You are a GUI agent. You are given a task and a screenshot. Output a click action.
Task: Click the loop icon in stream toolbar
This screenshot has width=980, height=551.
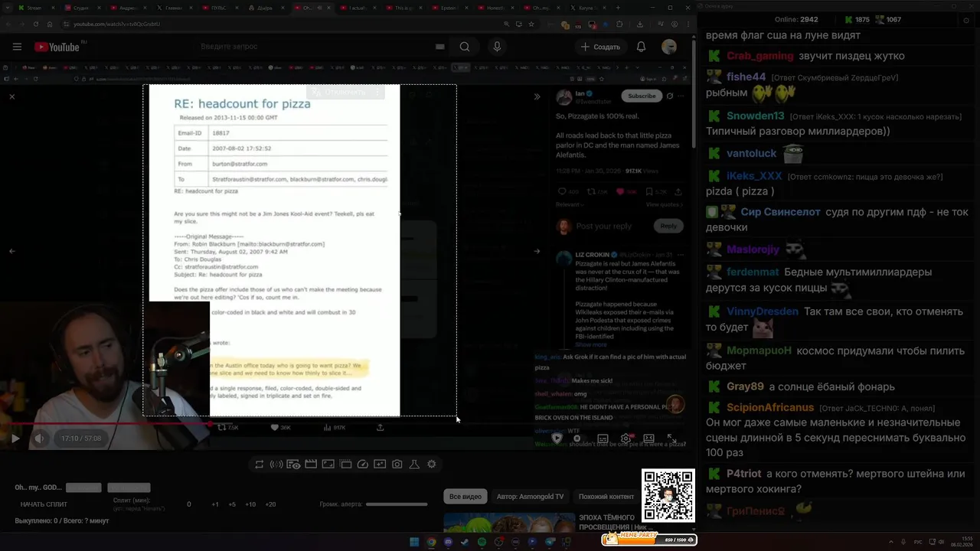(x=260, y=464)
